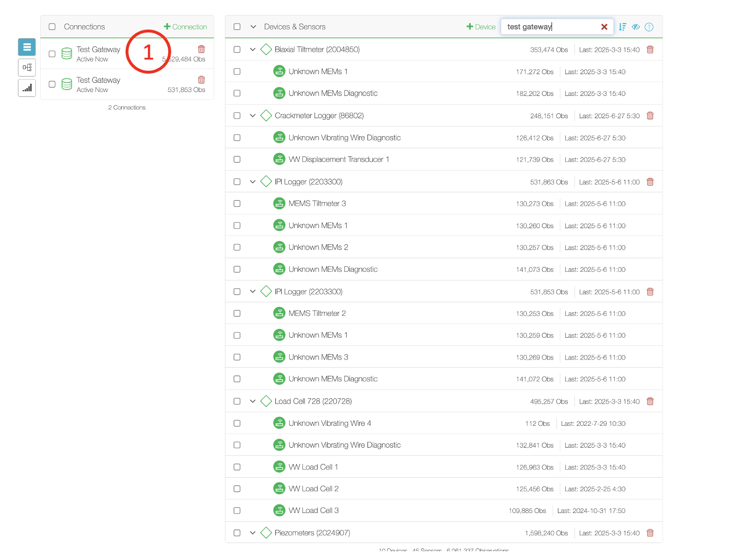The width and height of the screenshot is (730, 560).
Task: Collapse the Load Cell 728 group
Action: pyautogui.click(x=253, y=401)
